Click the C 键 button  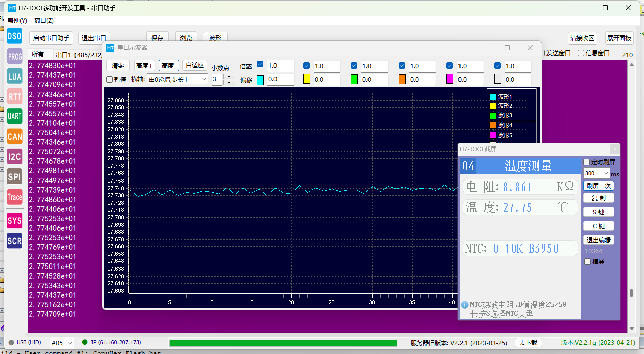coord(599,226)
